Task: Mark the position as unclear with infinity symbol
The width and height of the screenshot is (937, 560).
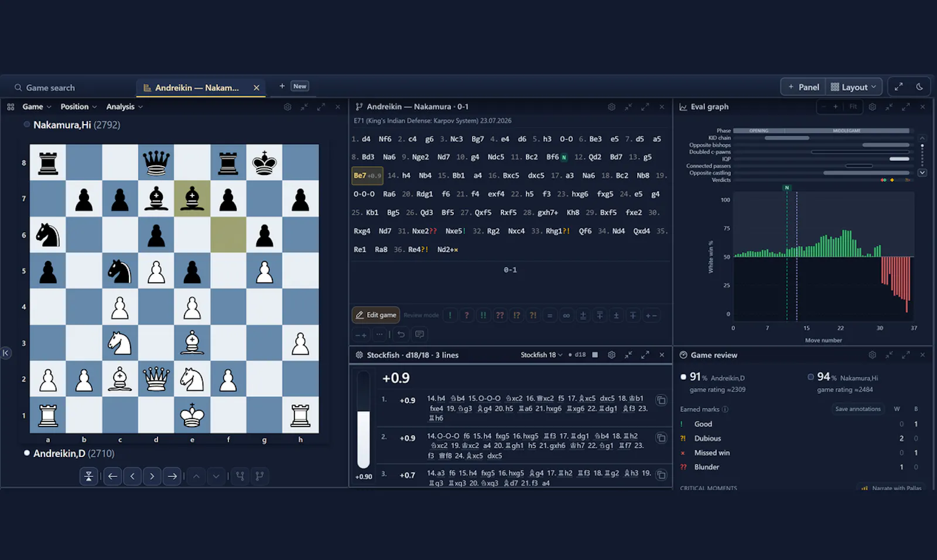Action: [x=566, y=315]
